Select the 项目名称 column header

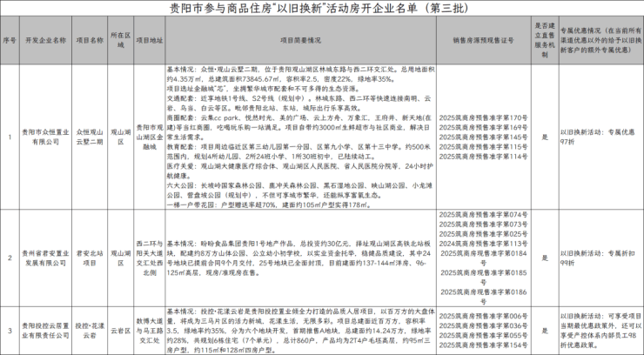[90, 41]
